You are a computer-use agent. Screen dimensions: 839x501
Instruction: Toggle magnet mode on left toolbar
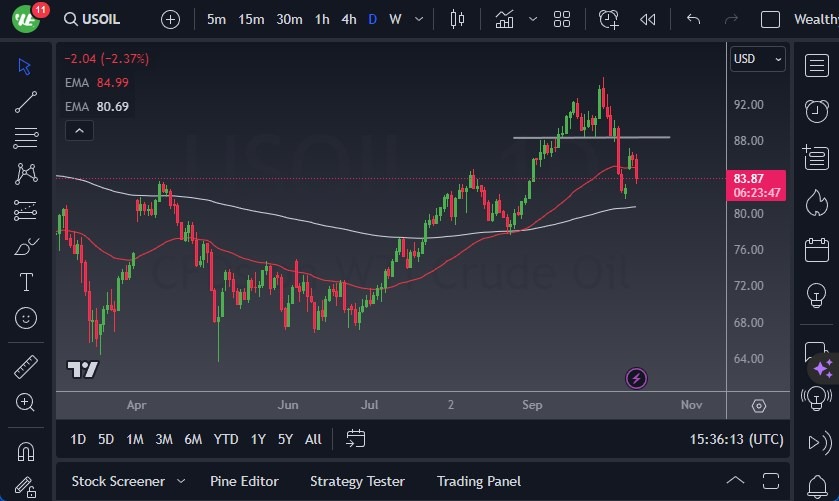coord(26,451)
